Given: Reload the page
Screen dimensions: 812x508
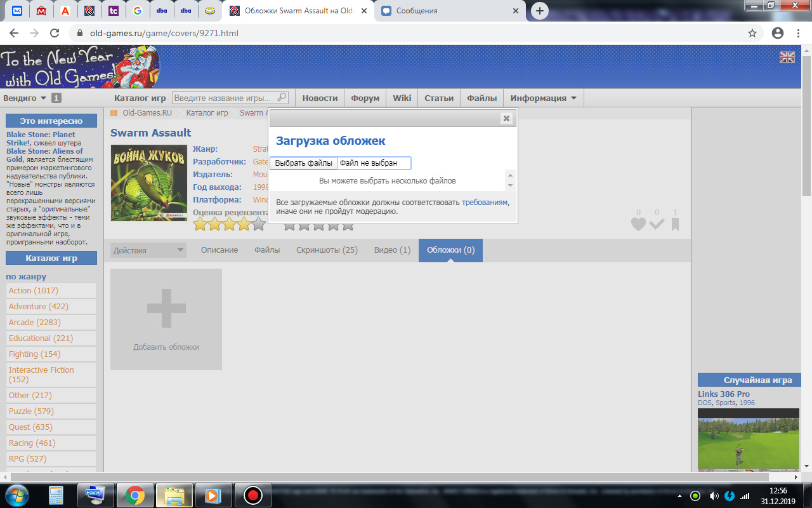Looking at the screenshot, I should coord(55,33).
